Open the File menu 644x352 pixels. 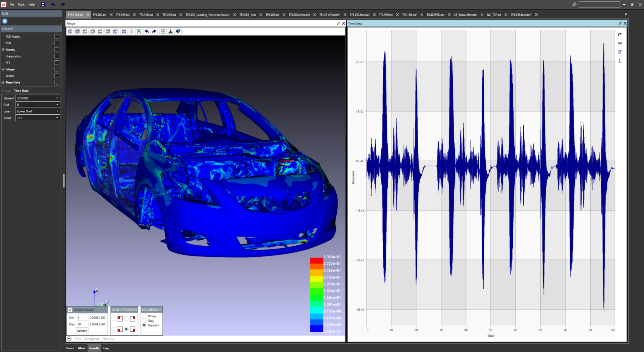click(12, 4)
